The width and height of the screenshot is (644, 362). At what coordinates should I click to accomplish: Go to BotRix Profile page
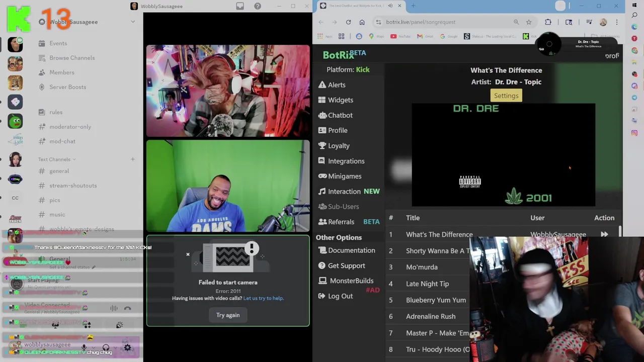333,130
